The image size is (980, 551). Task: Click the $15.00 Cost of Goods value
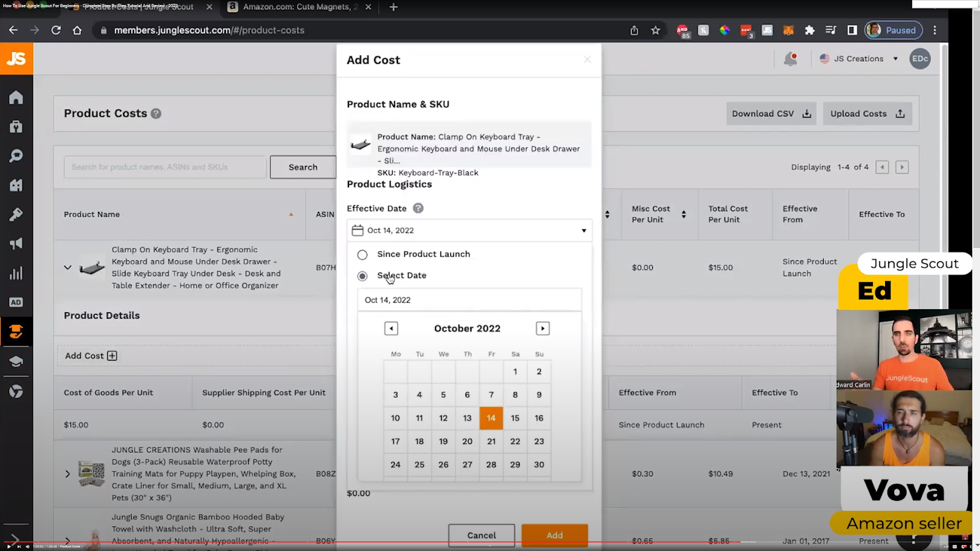76,425
